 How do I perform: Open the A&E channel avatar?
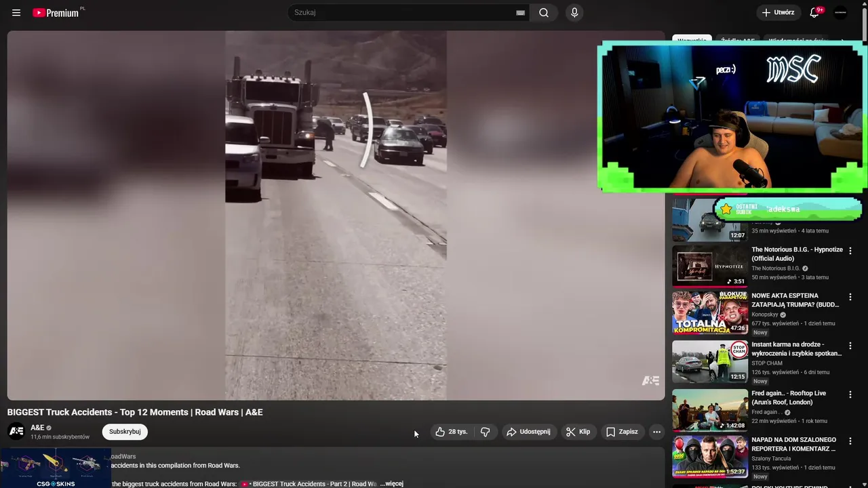click(16, 431)
